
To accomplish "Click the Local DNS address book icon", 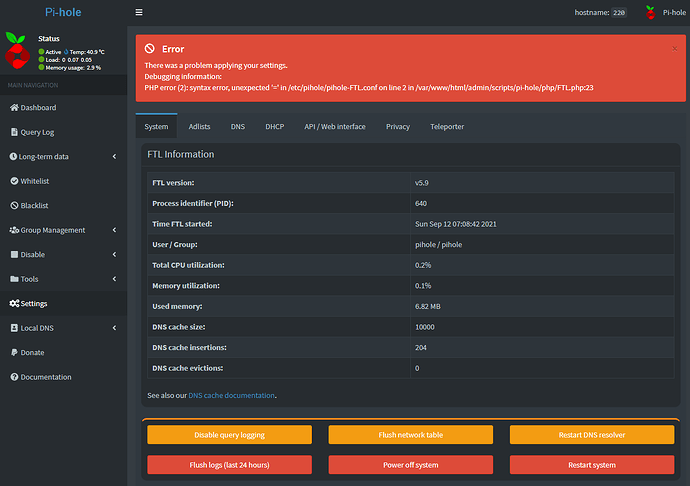I will point(14,328).
